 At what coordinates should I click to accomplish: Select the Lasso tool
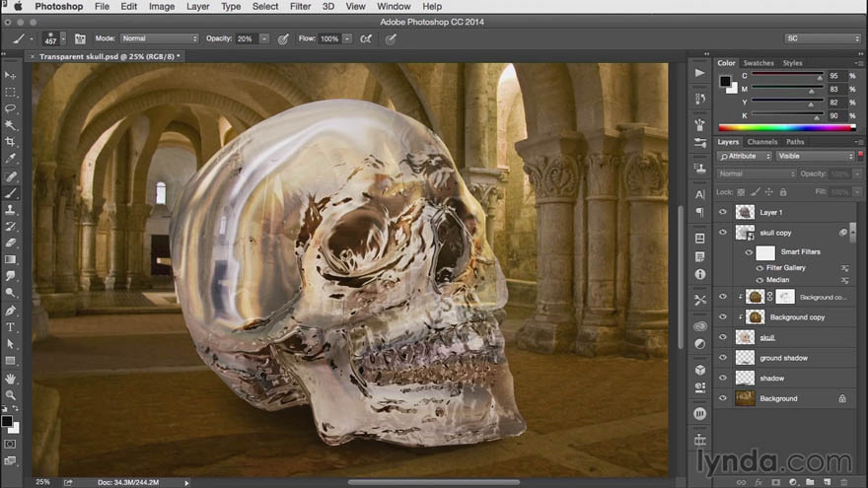(x=10, y=108)
